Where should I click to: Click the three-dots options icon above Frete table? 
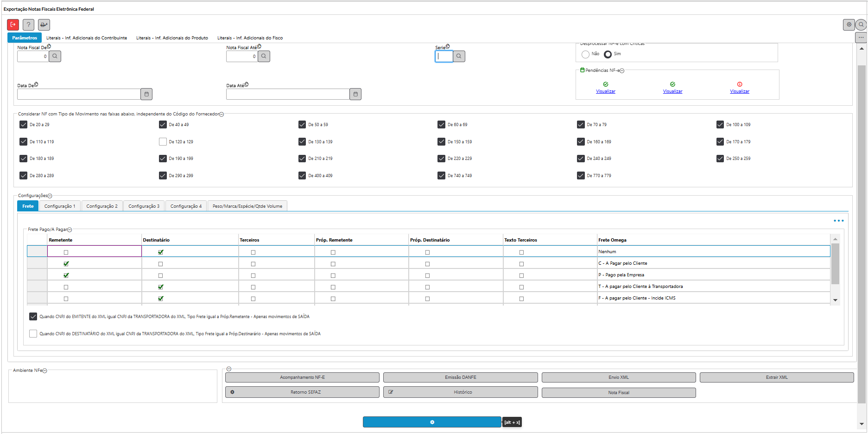click(838, 221)
